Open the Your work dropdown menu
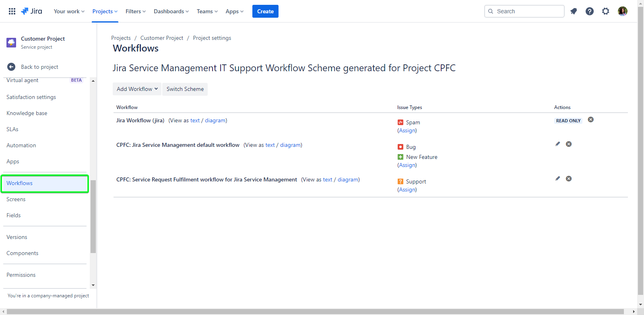This screenshot has height=315, width=644. [x=69, y=11]
